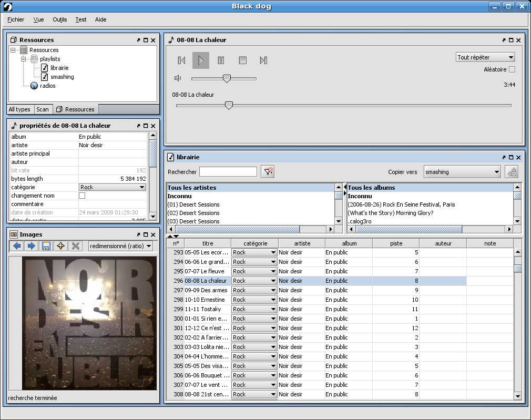Select the librairie playlist icon in tree
The image size is (531, 420).
[x=44, y=68]
